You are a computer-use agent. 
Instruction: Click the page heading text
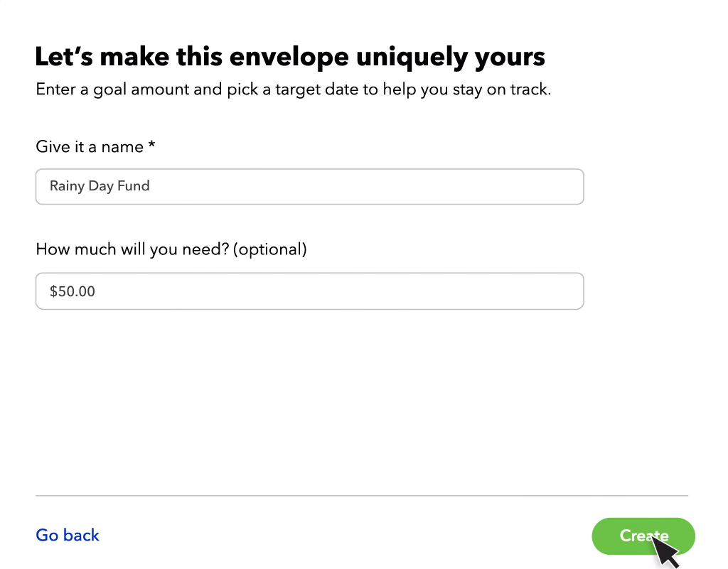[290, 56]
